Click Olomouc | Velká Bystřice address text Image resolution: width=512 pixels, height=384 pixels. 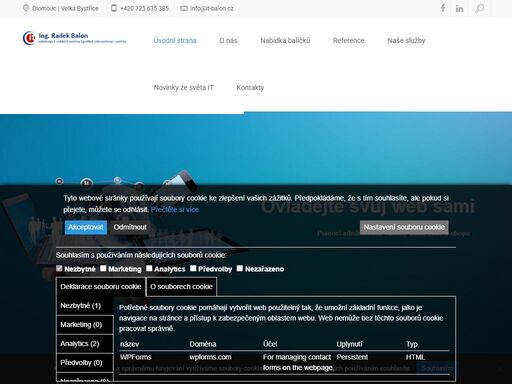tap(65, 8)
